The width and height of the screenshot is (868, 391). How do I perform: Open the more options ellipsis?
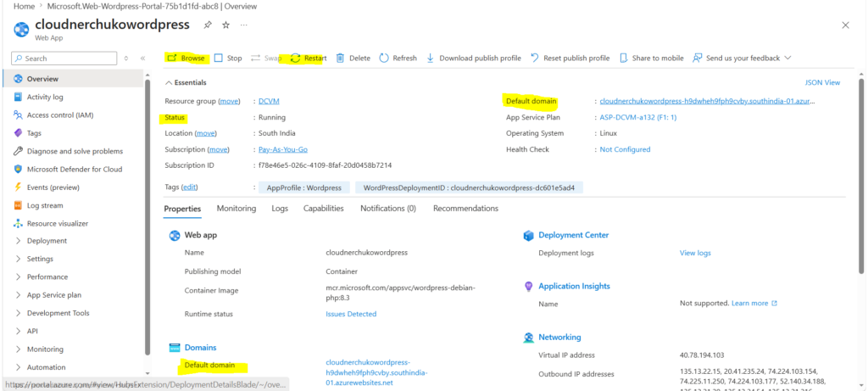(x=244, y=25)
